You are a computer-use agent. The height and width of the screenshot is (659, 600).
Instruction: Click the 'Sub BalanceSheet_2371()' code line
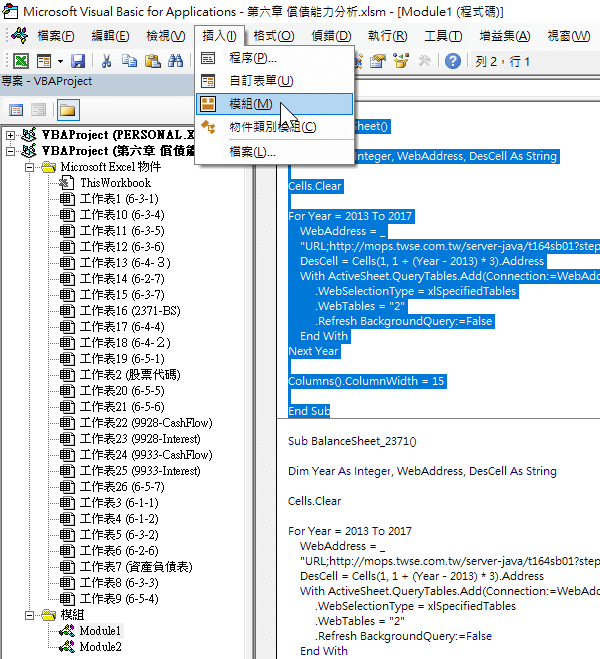[x=352, y=441]
